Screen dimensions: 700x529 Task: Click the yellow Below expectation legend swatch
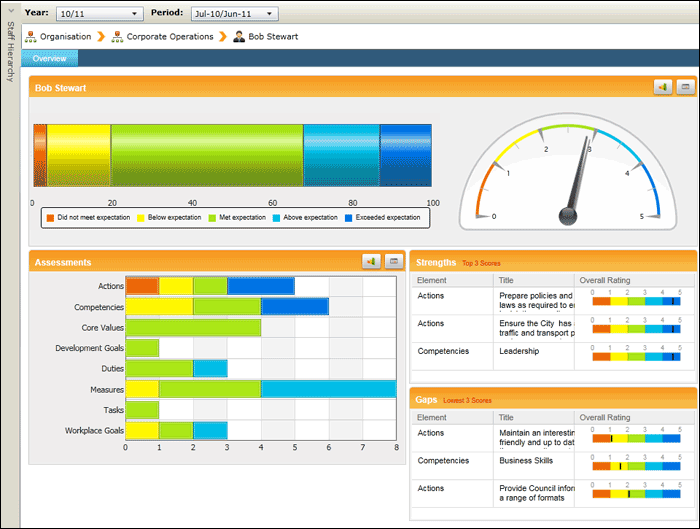tap(142, 217)
